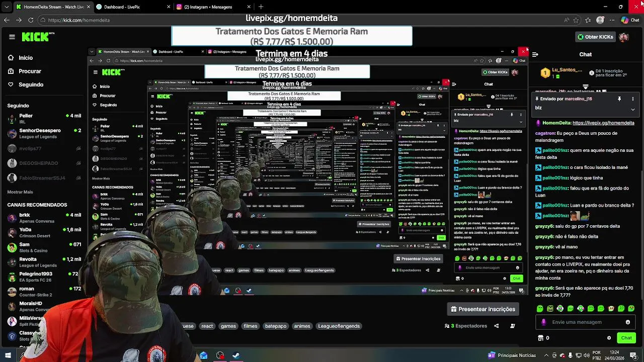Open pinned message three-dot options
644x362 pixels.
633,99
